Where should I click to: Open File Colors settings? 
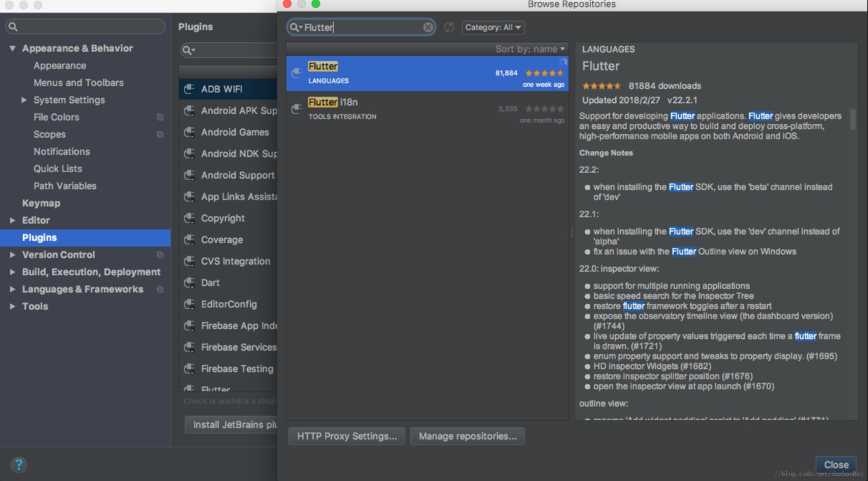tap(56, 118)
